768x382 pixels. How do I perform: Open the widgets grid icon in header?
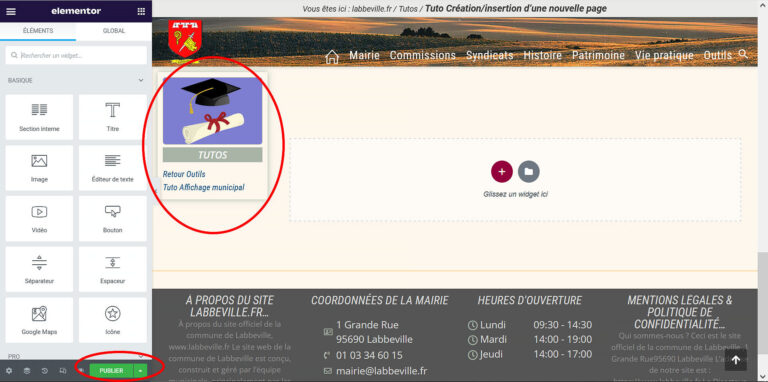[141, 11]
